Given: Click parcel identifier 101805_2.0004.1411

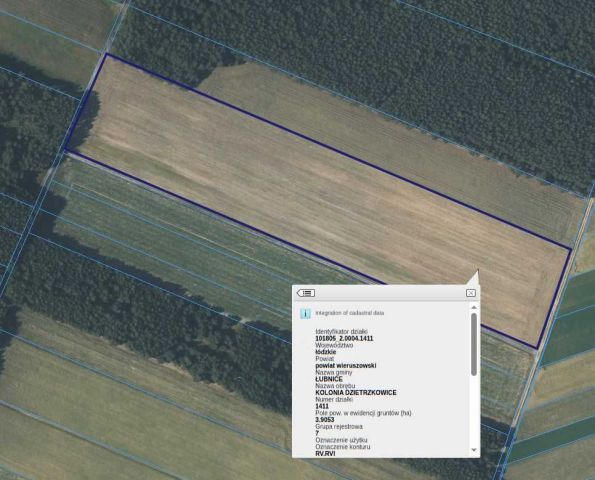Looking at the screenshot, I should [x=344, y=338].
